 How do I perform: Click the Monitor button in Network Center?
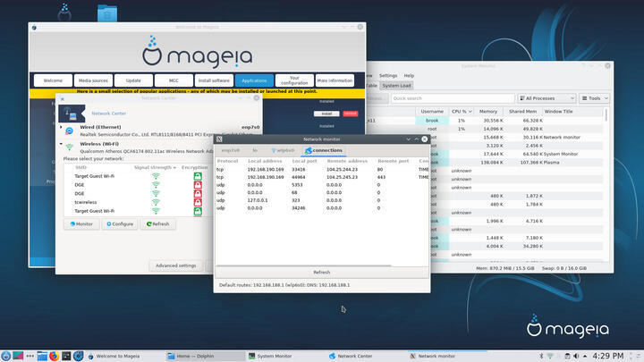[x=81, y=224]
